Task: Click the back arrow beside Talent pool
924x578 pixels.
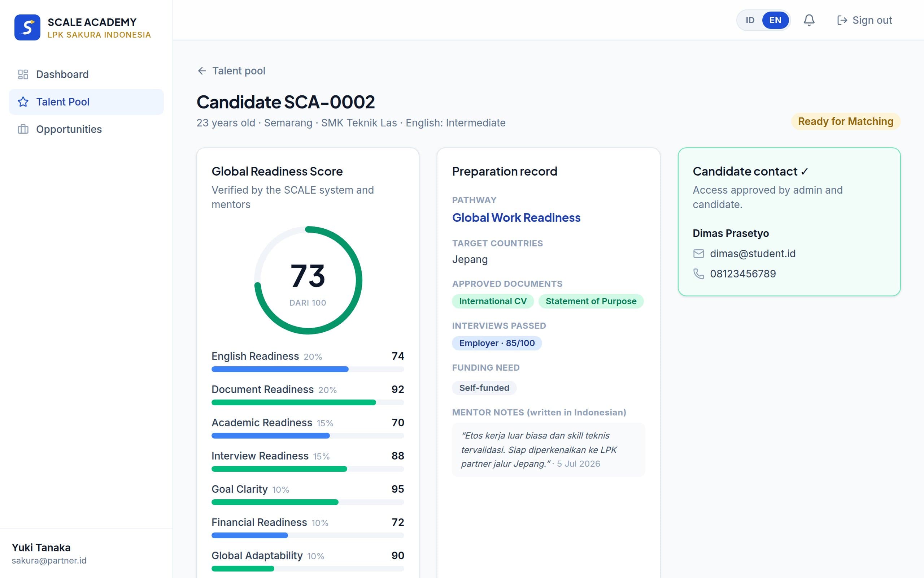Action: (x=202, y=71)
